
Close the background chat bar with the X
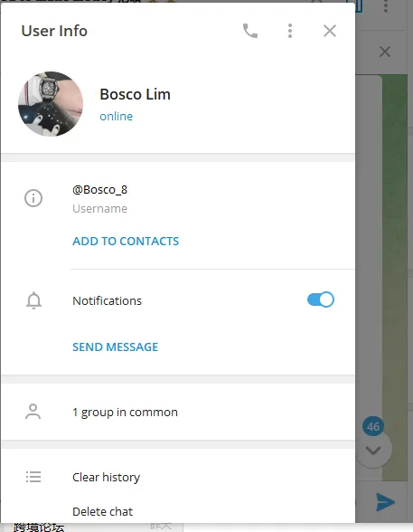[385, 52]
